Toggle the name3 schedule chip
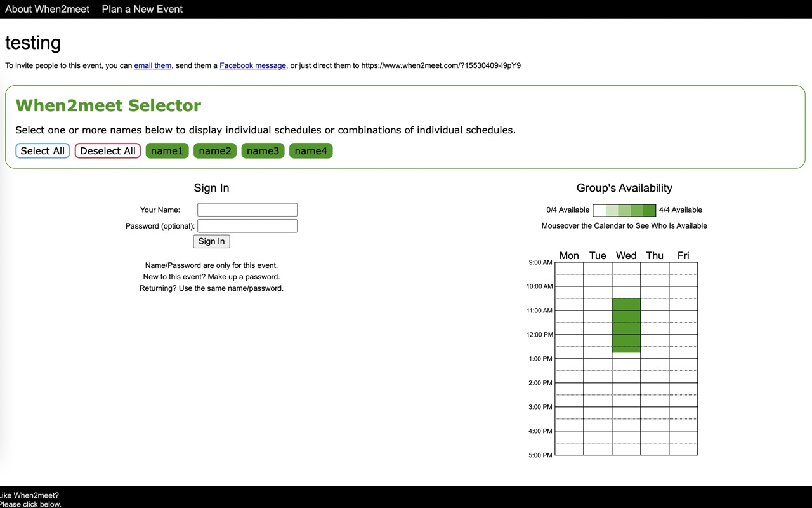The height and width of the screenshot is (508, 812). (x=263, y=150)
